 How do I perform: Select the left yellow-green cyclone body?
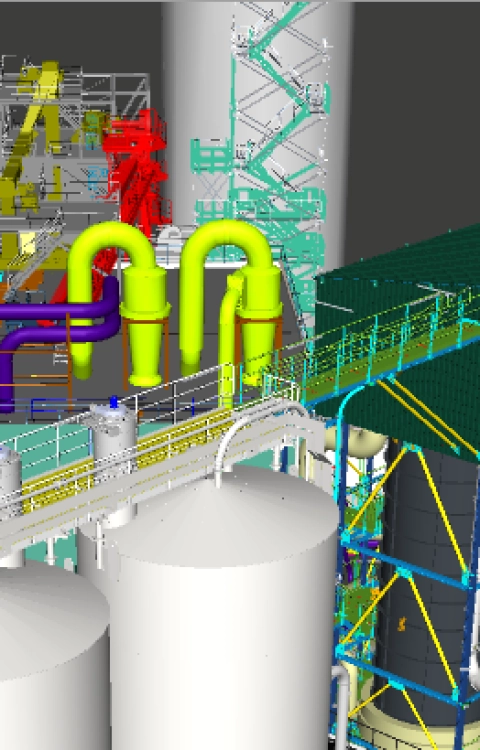click(145, 325)
